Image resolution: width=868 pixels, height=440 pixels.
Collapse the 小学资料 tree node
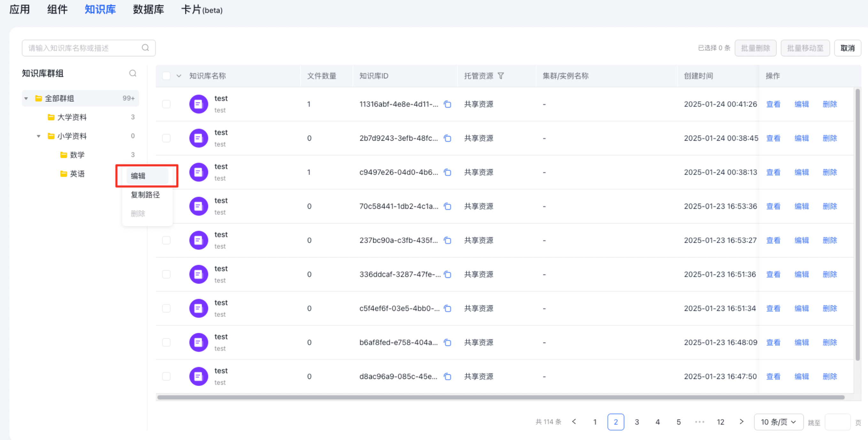click(x=38, y=136)
